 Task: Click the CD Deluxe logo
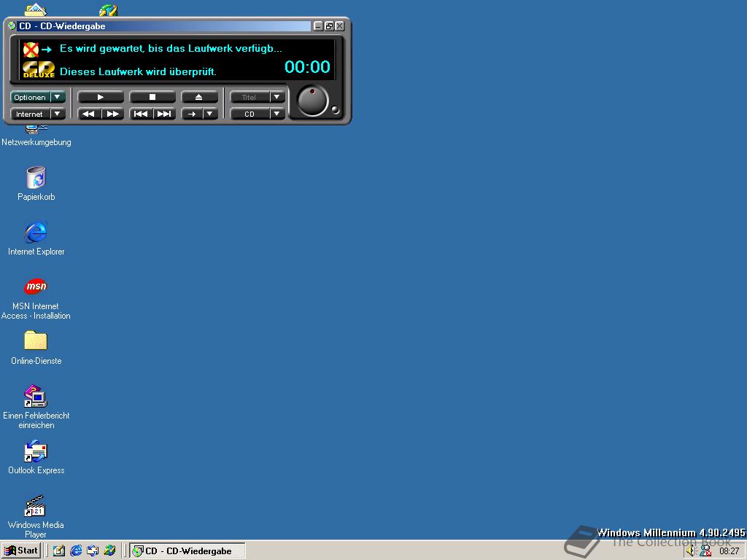[x=39, y=69]
